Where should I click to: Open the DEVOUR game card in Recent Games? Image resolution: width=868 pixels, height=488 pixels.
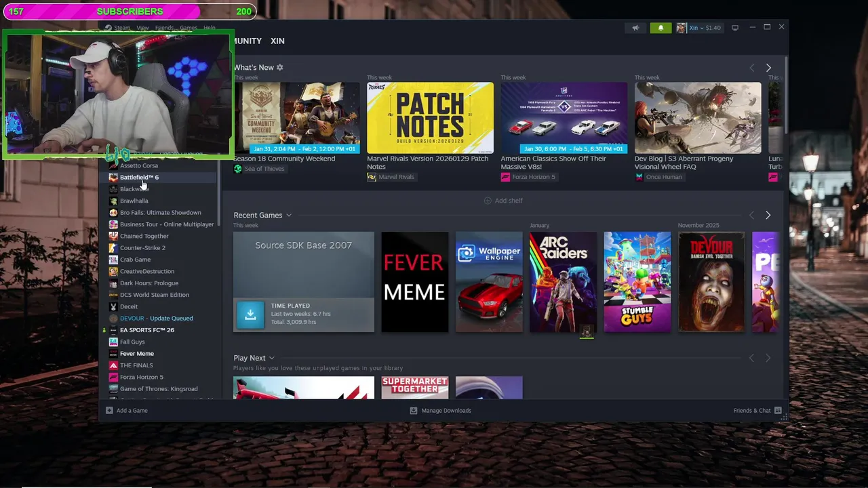711,282
